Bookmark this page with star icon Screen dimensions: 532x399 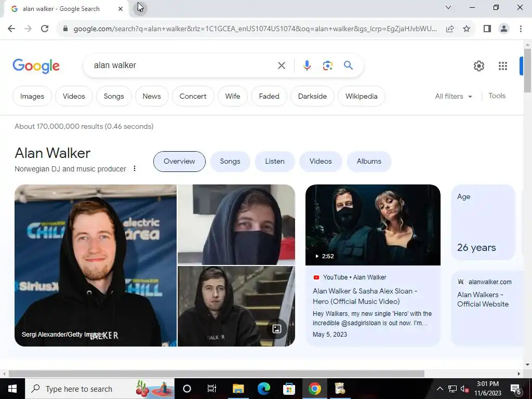[x=467, y=29]
